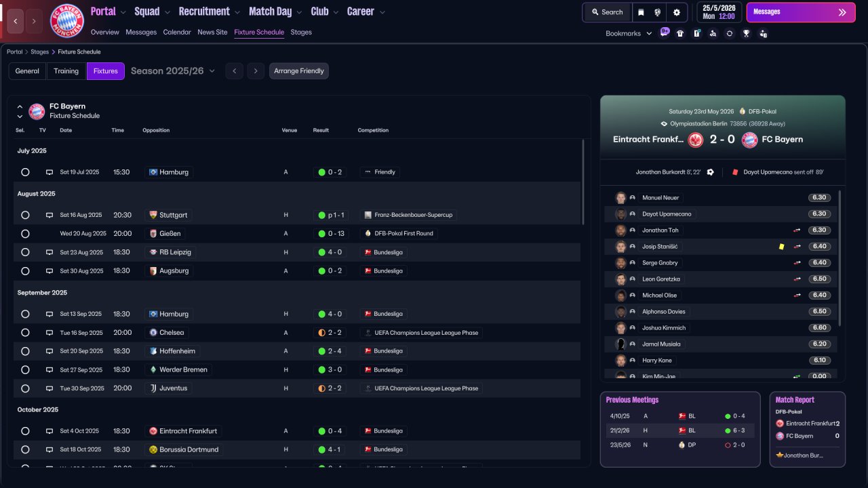Select the RB Leipzig fixture radio button
The height and width of the screenshot is (488, 868).
25,252
